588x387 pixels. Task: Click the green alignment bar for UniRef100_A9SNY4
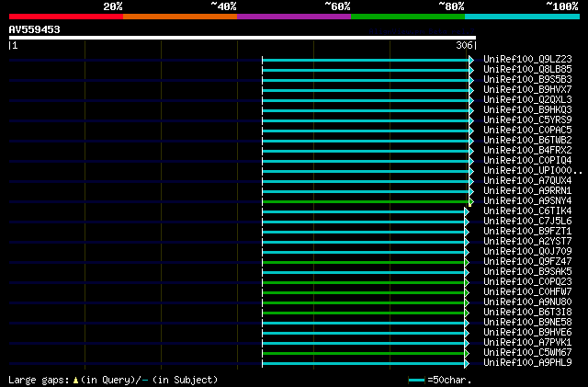pos(366,202)
